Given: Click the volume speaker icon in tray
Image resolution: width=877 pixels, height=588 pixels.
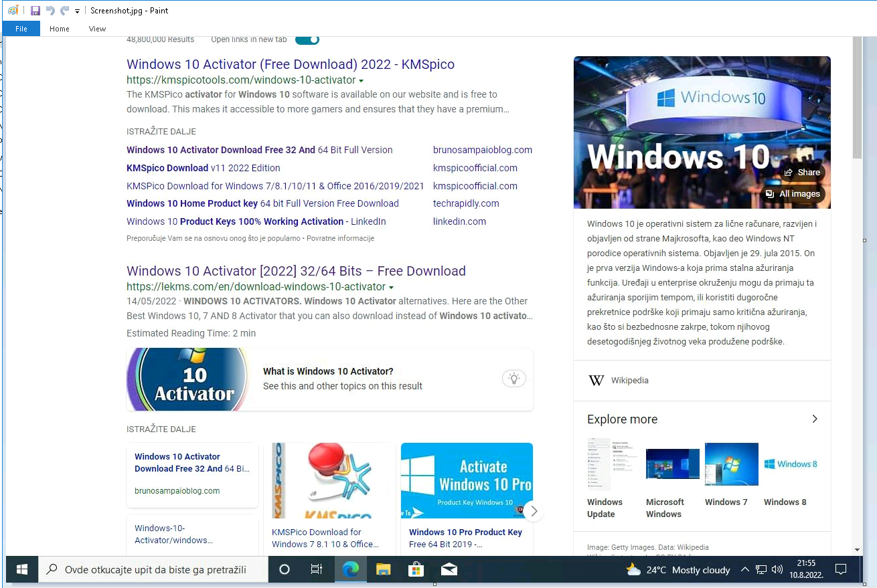Looking at the screenshot, I should pos(777,570).
